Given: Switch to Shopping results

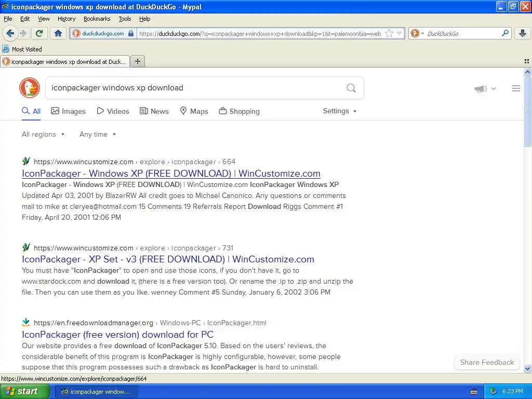Looking at the screenshot, I should 239,111.
